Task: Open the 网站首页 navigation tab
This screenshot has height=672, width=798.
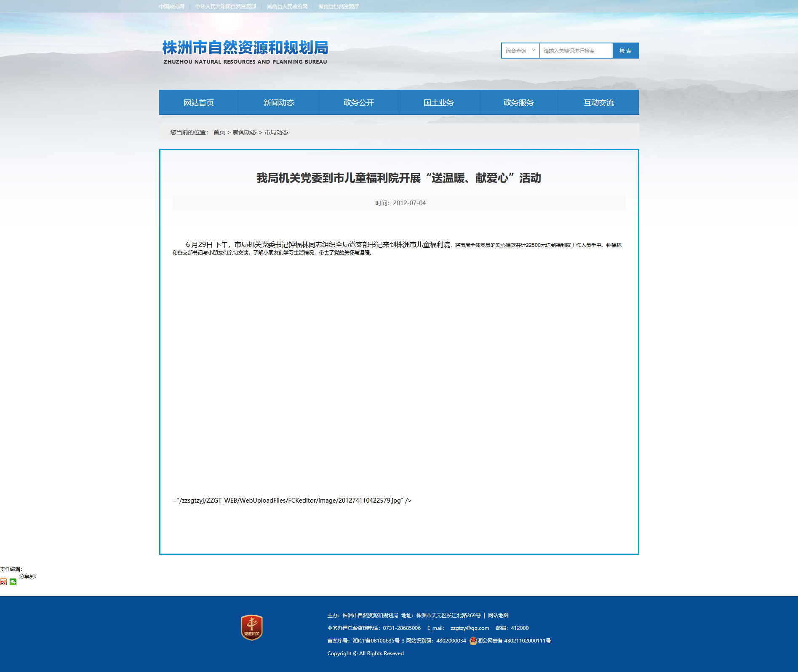Action: (199, 102)
